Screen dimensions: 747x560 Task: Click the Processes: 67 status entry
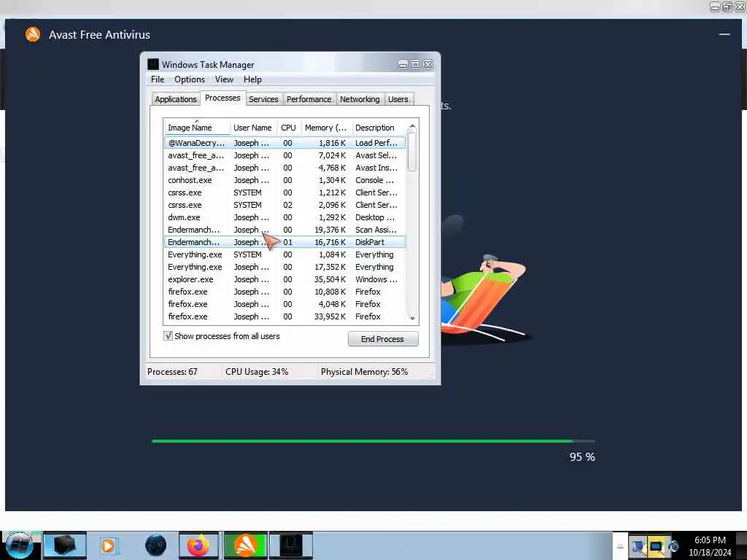(x=172, y=371)
